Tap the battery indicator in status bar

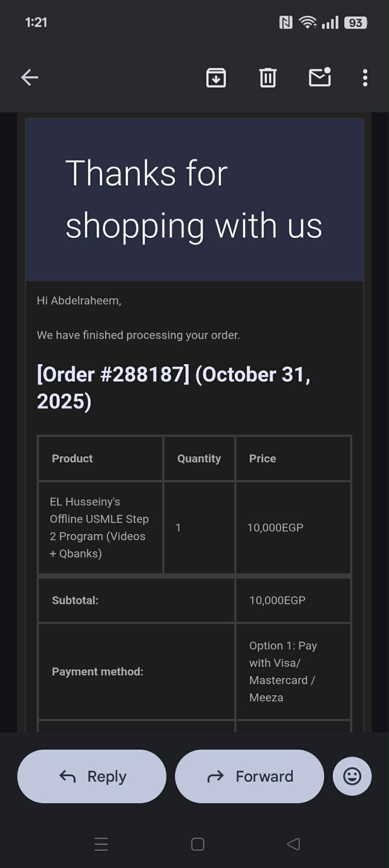pos(356,23)
